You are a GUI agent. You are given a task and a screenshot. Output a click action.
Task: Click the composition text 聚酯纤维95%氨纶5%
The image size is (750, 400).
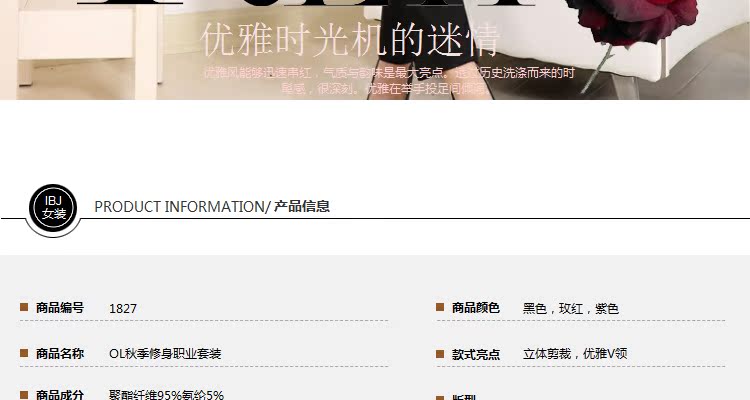click(166, 395)
